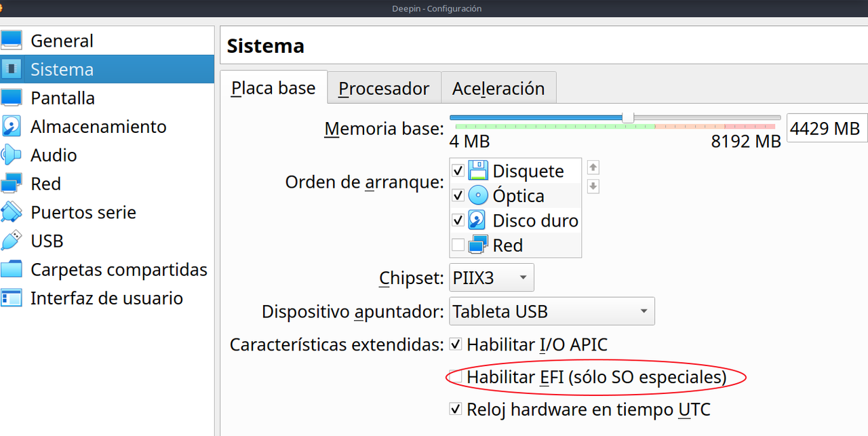Select the Sistema chip icon

[12, 69]
